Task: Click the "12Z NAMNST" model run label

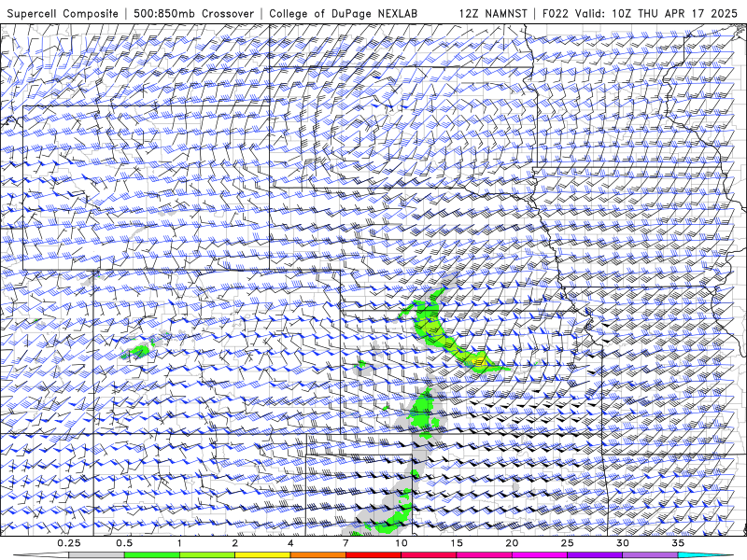Action: (x=493, y=14)
